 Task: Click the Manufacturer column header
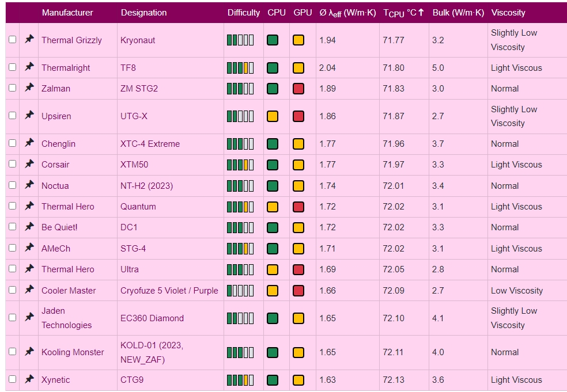click(67, 13)
